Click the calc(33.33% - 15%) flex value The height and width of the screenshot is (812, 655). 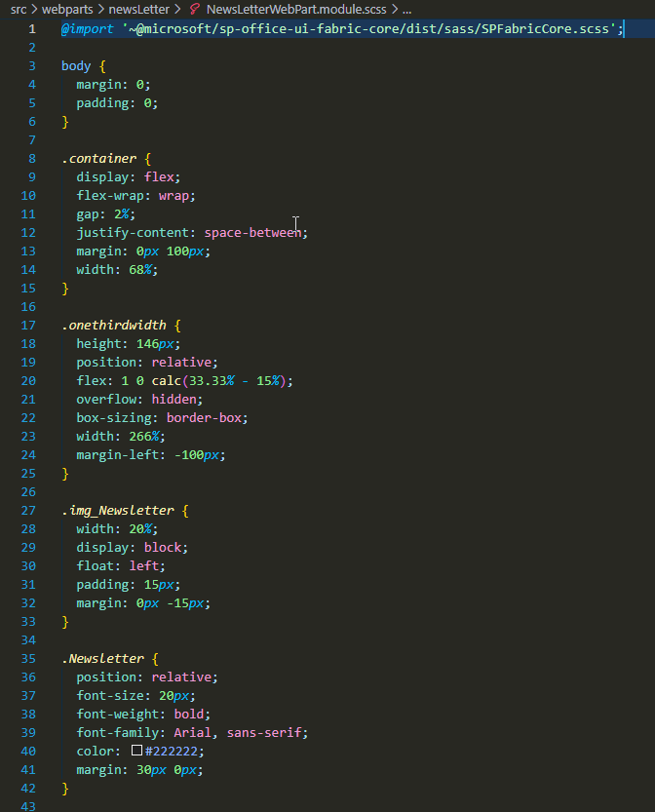coord(221,381)
